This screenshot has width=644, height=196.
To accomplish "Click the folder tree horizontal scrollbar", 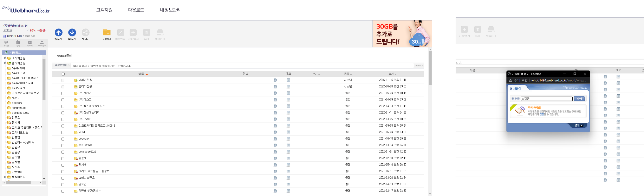I will click(x=19, y=183).
